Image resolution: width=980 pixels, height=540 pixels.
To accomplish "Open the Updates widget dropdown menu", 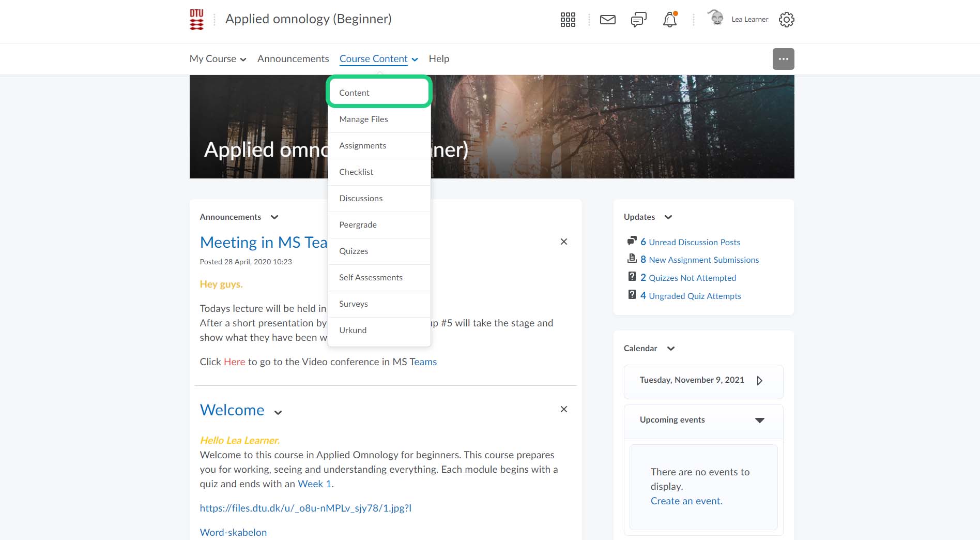I will tap(668, 217).
